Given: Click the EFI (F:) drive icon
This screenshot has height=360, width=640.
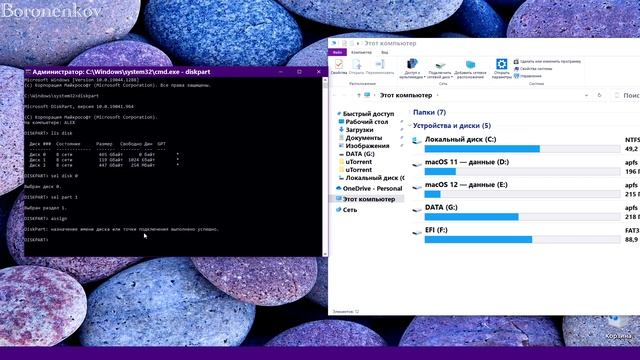Looking at the screenshot, I should (x=417, y=232).
